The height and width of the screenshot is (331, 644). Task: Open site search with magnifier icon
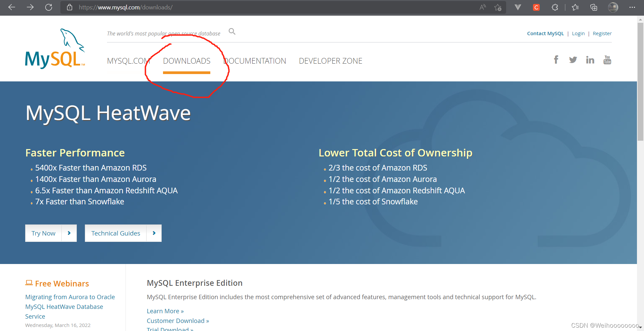tap(232, 31)
